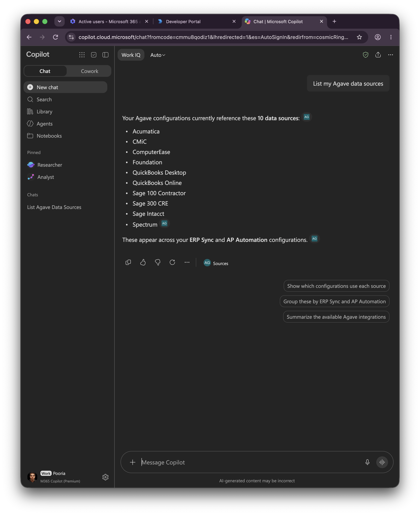This screenshot has height=515, width=420.
Task: Click the AG citation after '10 data sources'
Action: [306, 117]
